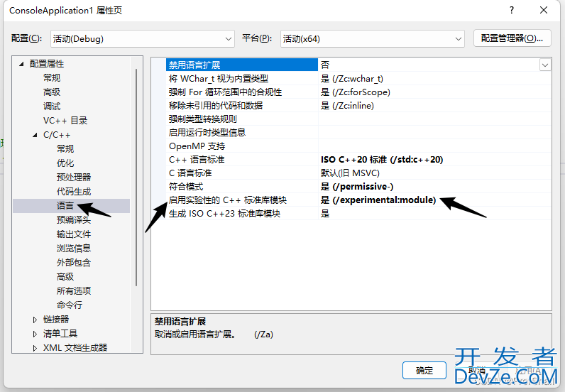Click the XML 文档生成器 tree label

tap(75, 348)
